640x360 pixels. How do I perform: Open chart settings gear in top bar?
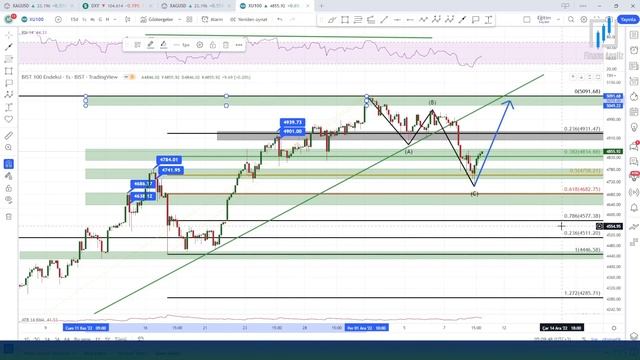click(x=584, y=19)
